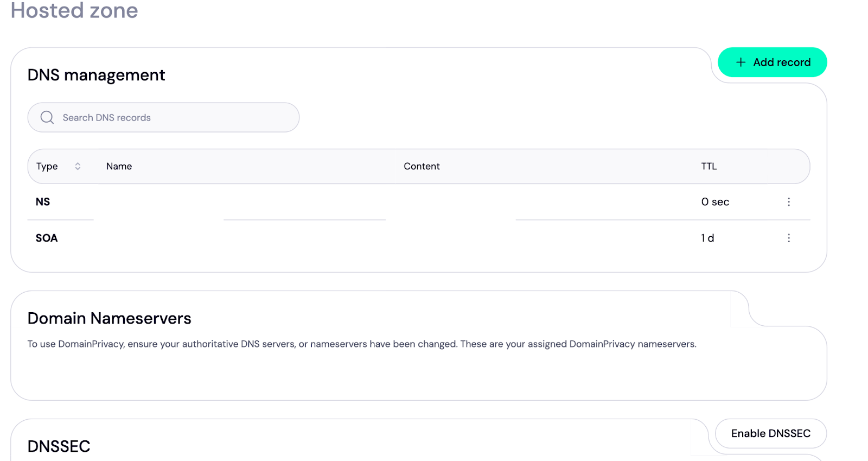
Task: Click the Enable DNSSEC button
Action: [770, 433]
